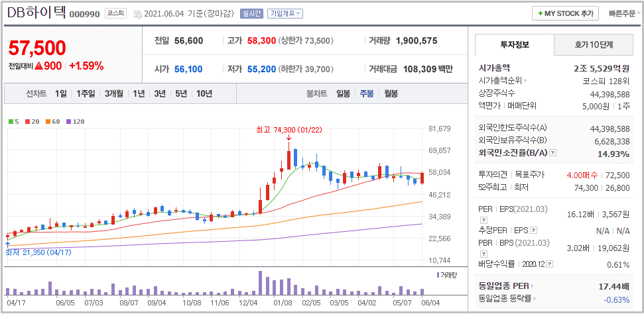
Task: Click the 전일 value 56,600
Action: (x=188, y=40)
